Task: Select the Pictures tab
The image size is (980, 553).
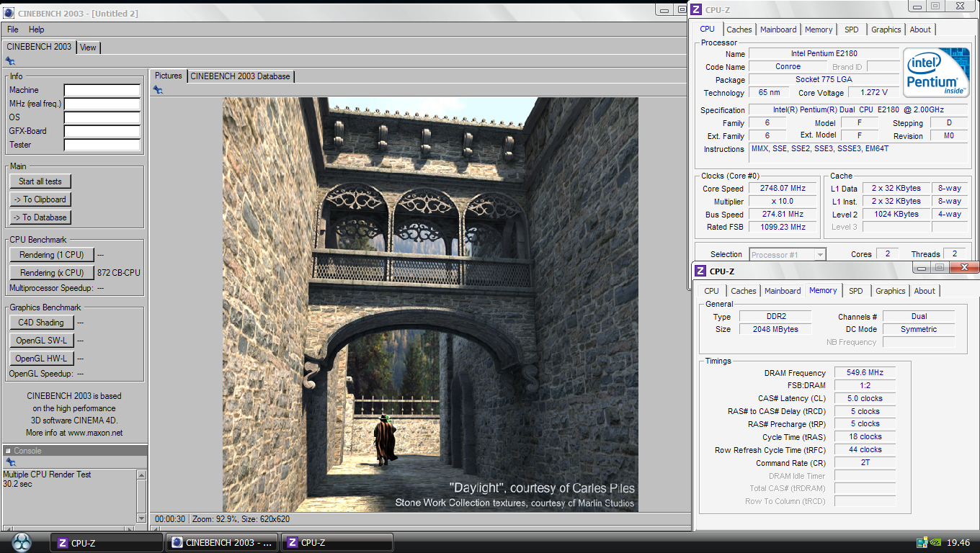Action: 169,76
